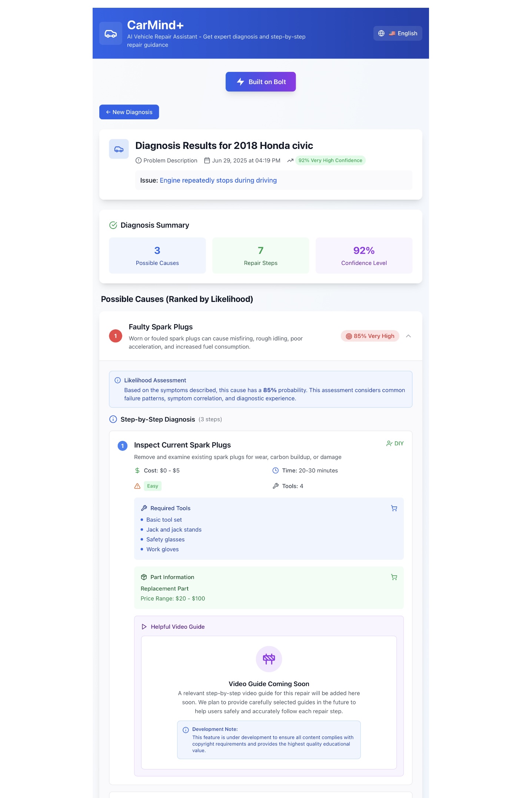
Task: Click the Diagnosis Summary checkmark icon
Action: (113, 225)
